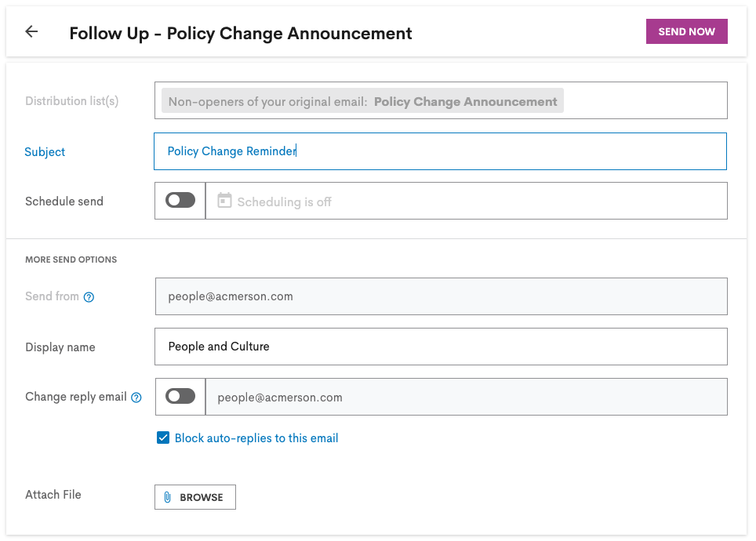
Task: Select the reply email address field
Action: (x=467, y=397)
